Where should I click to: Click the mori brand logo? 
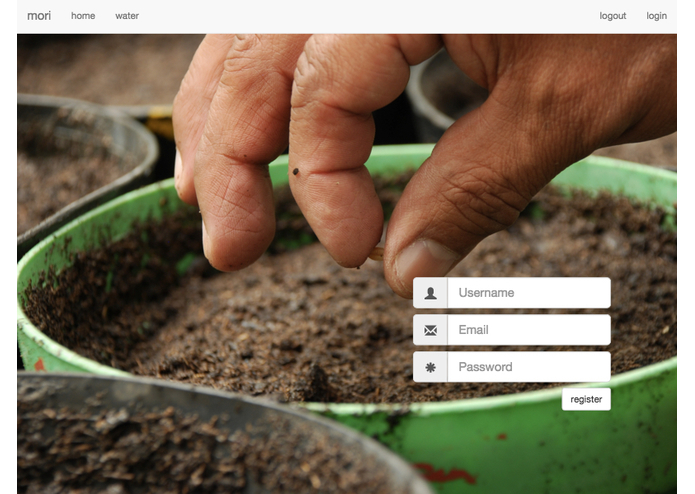pos(39,16)
